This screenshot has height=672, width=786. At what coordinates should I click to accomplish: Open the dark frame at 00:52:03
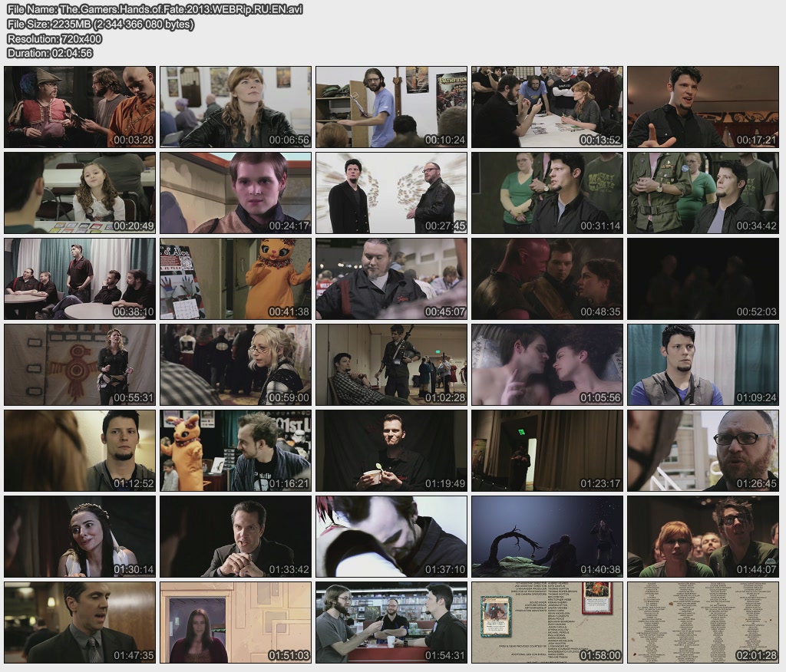click(703, 278)
